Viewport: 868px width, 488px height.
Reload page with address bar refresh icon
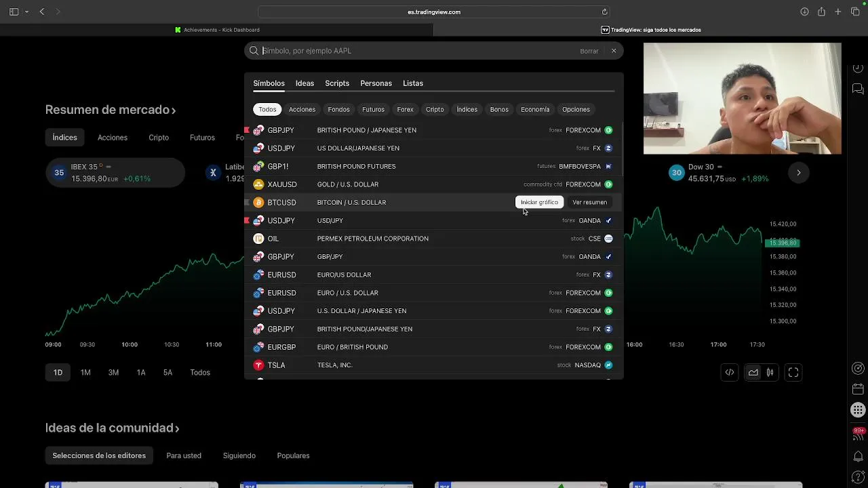pos(605,12)
